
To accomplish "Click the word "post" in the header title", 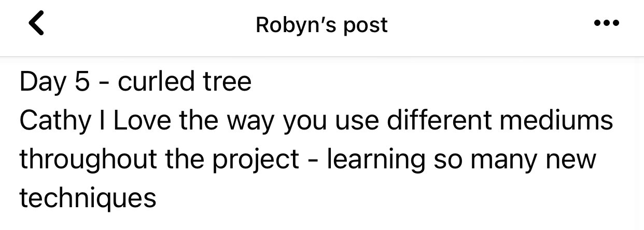I will [368, 25].
